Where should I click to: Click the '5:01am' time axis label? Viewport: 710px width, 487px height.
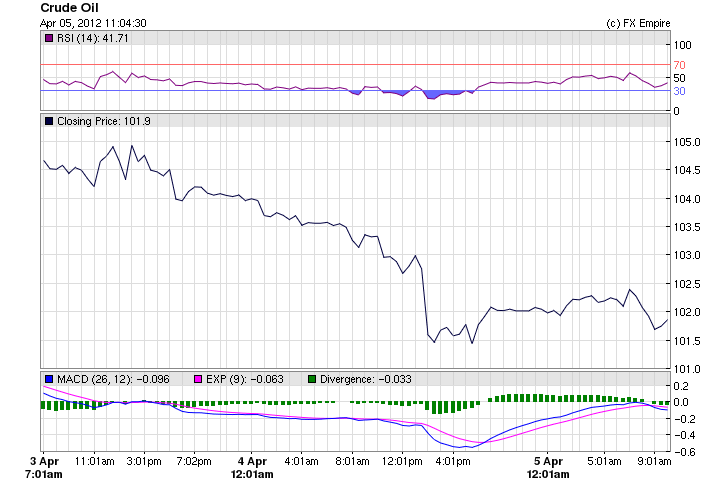point(604,462)
